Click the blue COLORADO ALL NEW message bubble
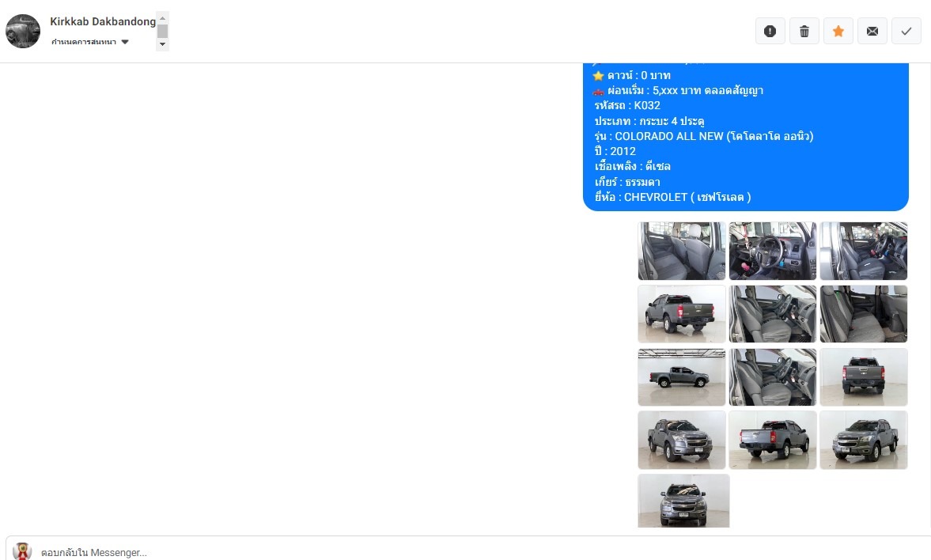Viewport: 931px width, 560px height. [746, 137]
